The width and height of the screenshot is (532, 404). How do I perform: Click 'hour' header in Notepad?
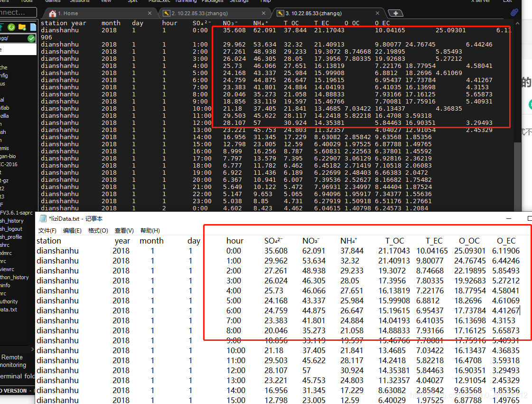[x=235, y=241]
